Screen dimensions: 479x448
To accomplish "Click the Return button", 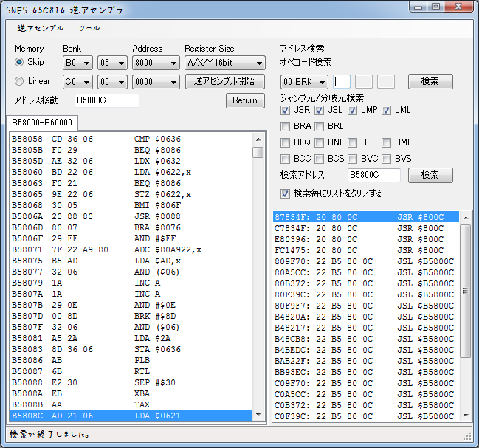I will pyautogui.click(x=245, y=100).
